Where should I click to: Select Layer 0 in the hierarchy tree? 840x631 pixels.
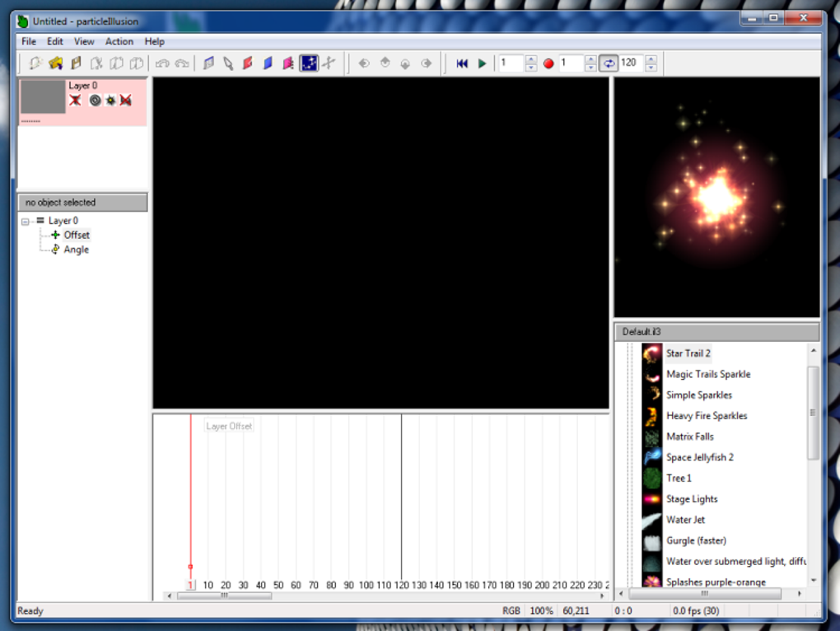pos(63,221)
